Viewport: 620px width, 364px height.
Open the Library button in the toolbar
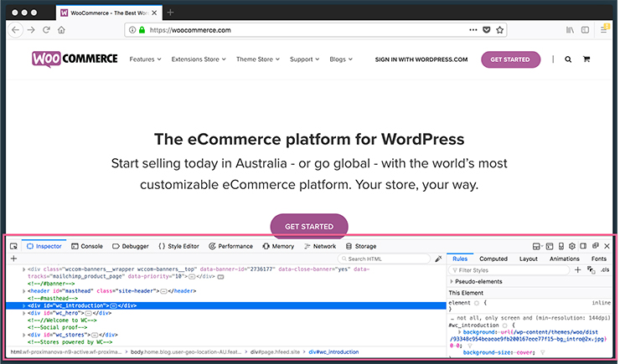[x=570, y=30]
